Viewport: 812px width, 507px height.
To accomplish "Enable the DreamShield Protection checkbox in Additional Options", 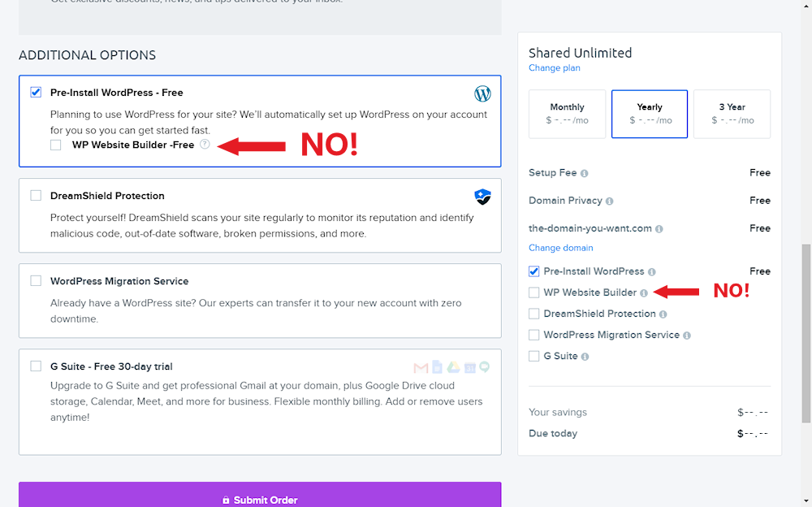I will tap(36, 196).
